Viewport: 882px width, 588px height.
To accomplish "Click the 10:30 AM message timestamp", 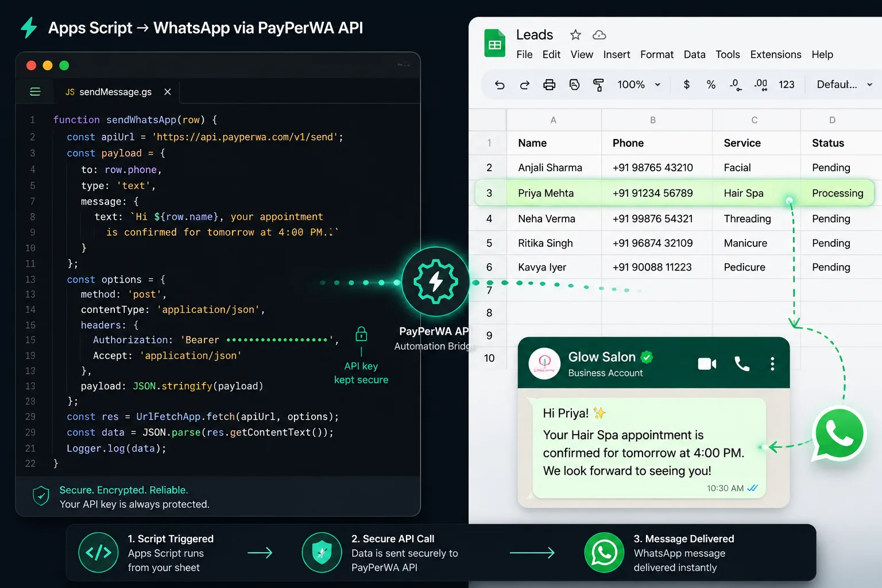I will pyautogui.click(x=725, y=488).
